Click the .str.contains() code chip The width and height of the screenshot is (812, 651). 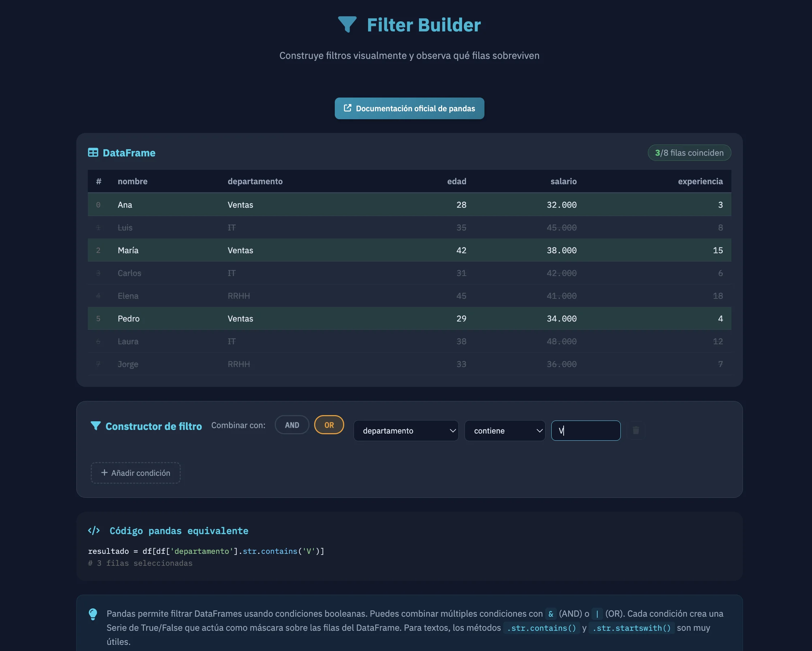[541, 628]
